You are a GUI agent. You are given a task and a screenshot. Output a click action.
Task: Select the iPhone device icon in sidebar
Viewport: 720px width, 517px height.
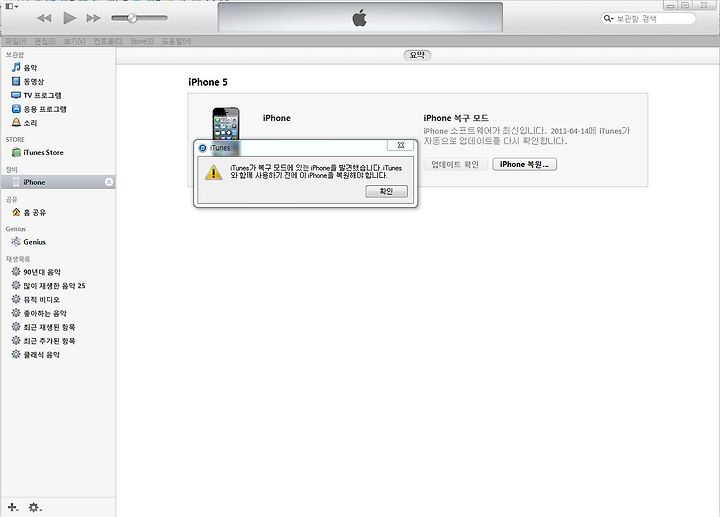(16, 182)
